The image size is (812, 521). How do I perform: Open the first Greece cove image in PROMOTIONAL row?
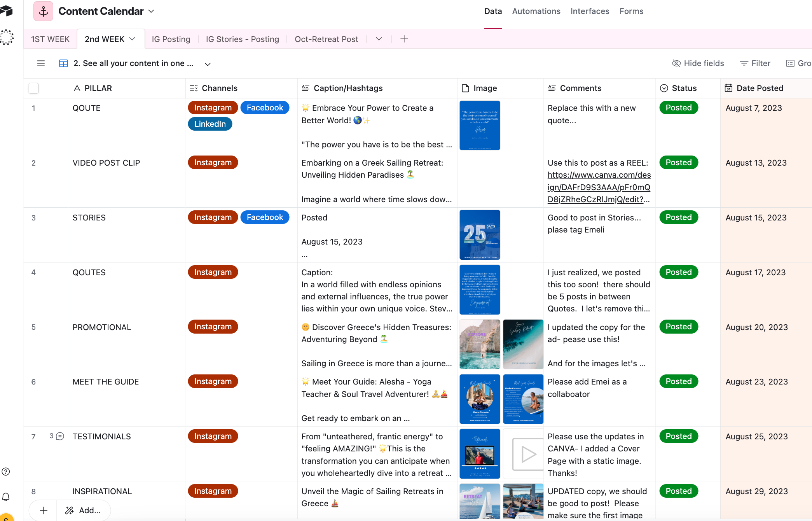coord(480,344)
